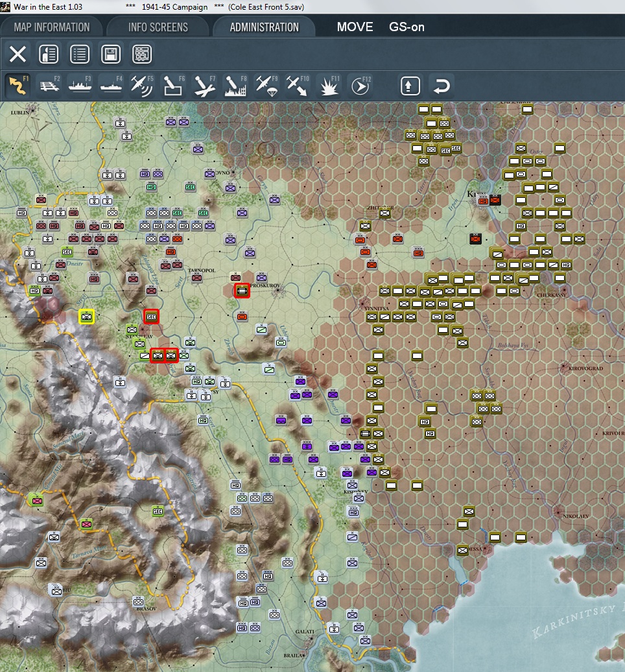Image resolution: width=625 pixels, height=672 pixels.
Task: Open the MAP INFORMATION tab
Action: (52, 27)
